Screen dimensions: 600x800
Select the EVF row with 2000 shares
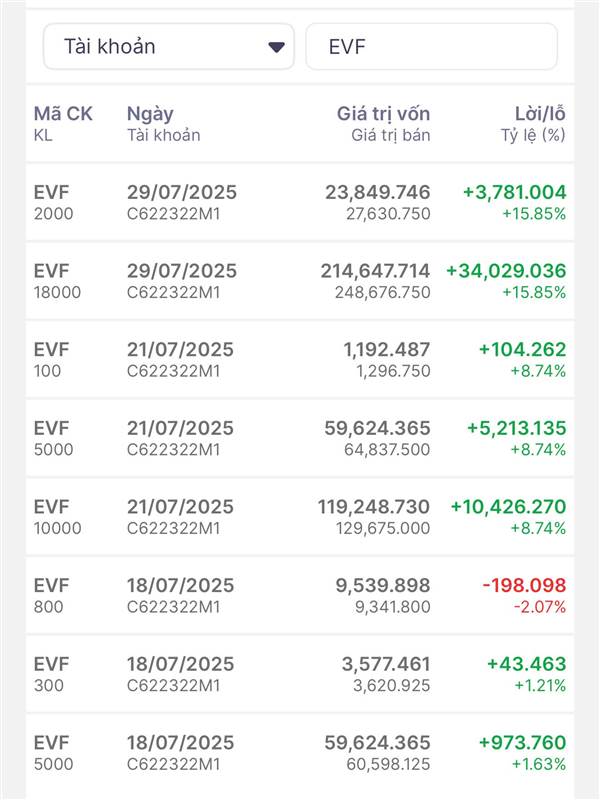click(x=300, y=202)
